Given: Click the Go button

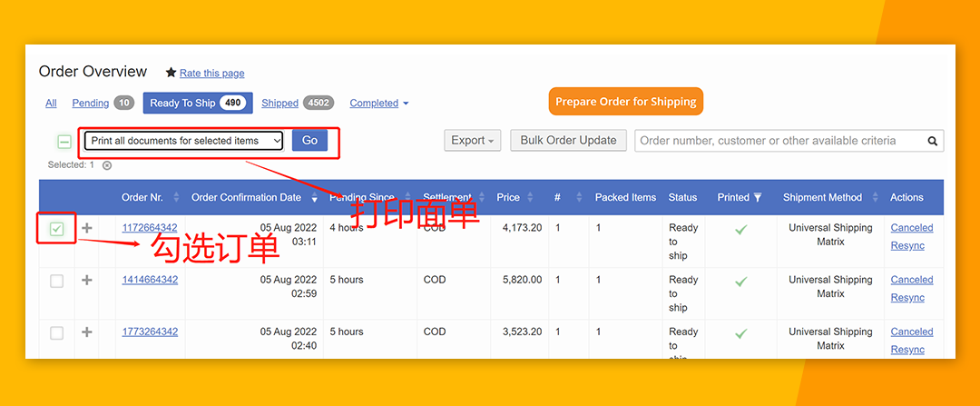Looking at the screenshot, I should coord(310,141).
